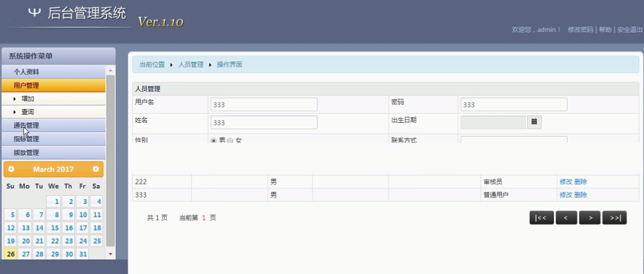The height and width of the screenshot is (274, 644).
Task: Select the 女 gender radio button
Action: tap(230, 141)
